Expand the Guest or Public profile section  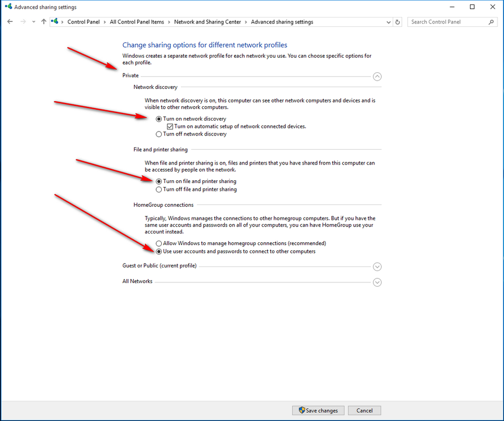pyautogui.click(x=377, y=267)
